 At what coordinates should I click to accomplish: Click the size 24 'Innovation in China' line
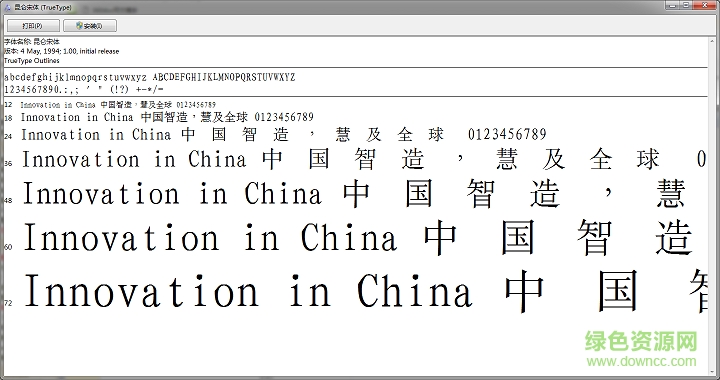tap(284, 134)
